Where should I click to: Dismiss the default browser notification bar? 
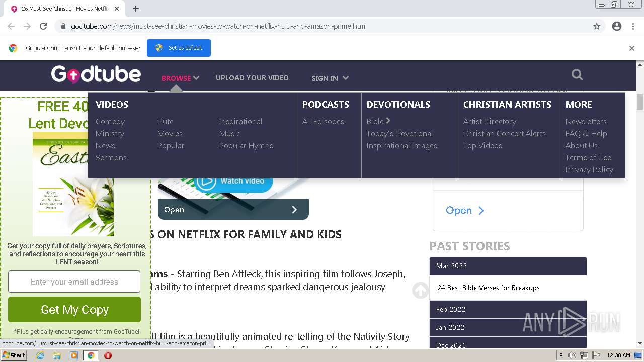(632, 48)
